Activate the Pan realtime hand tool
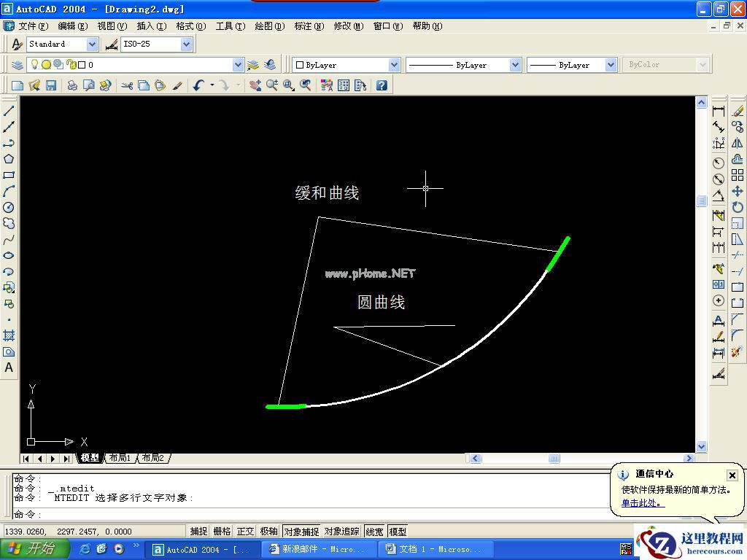747x560 pixels. [x=255, y=85]
